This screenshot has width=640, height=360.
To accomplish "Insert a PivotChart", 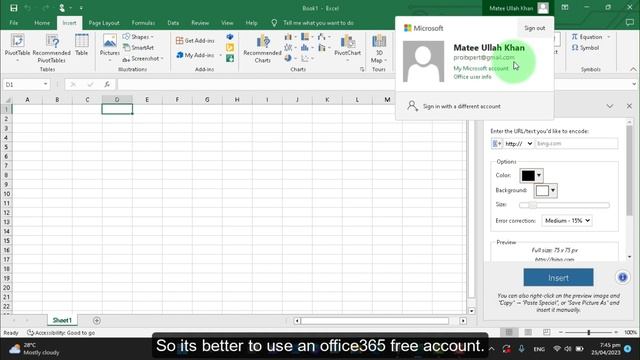I will pyautogui.click(x=347, y=48).
